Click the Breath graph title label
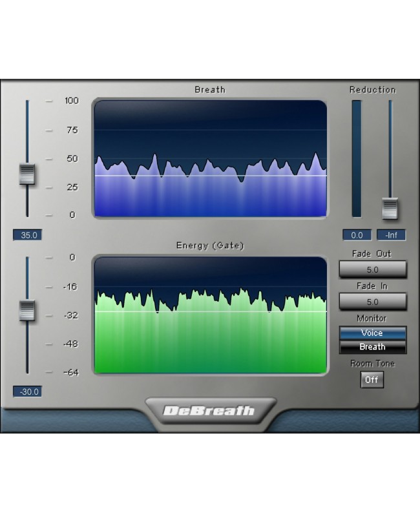The width and height of the screenshot is (420, 513). (210, 90)
